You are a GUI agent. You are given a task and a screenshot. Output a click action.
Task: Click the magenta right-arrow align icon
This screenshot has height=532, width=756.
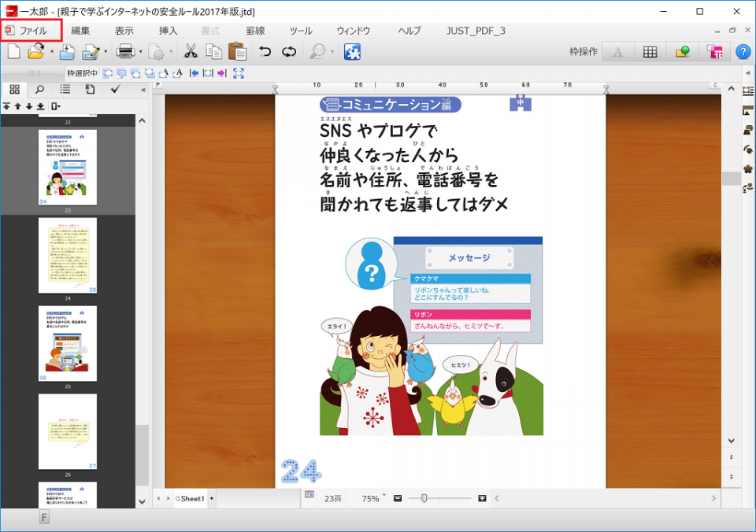(x=222, y=73)
